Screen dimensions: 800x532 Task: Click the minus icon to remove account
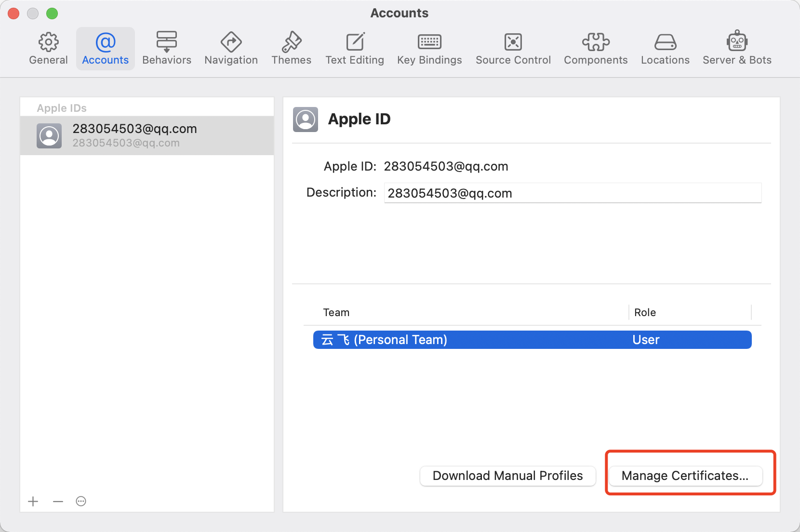(x=58, y=502)
